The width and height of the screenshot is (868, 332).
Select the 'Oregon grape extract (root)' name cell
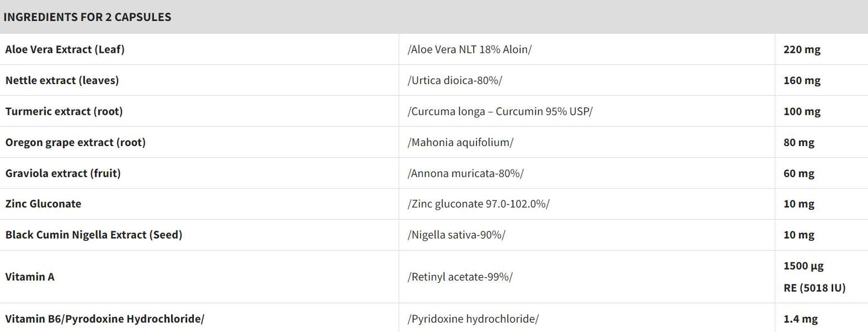tap(75, 142)
